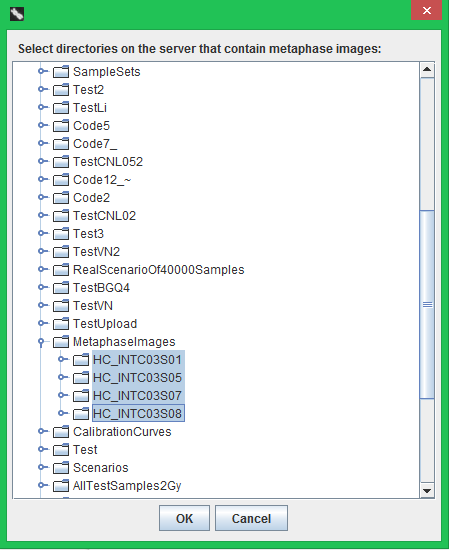
Task: Click the RealScenarioOf40000Samples folder icon
Action: click(61, 270)
